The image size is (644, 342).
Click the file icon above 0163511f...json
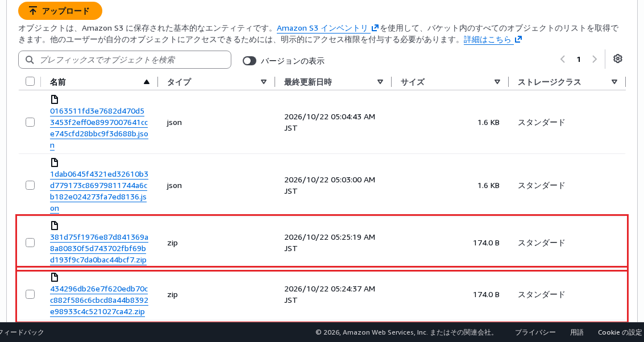54,99
